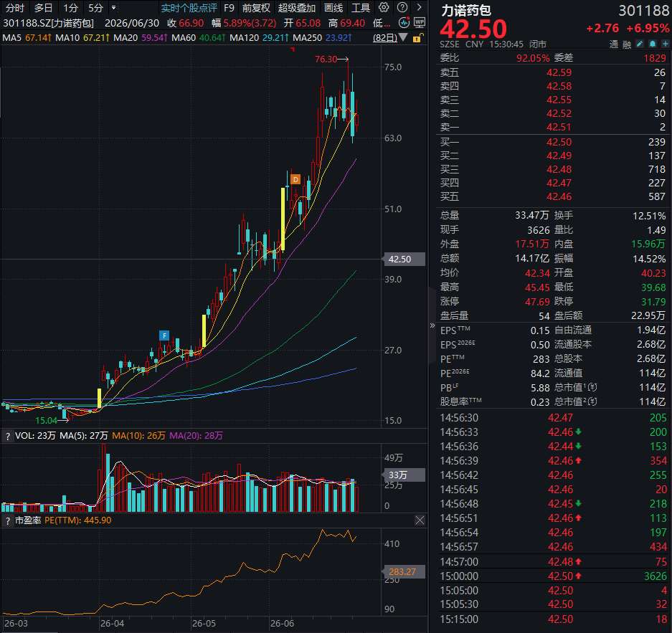Open 实时个股点评 link
The height and width of the screenshot is (633, 672).
[x=189, y=8]
